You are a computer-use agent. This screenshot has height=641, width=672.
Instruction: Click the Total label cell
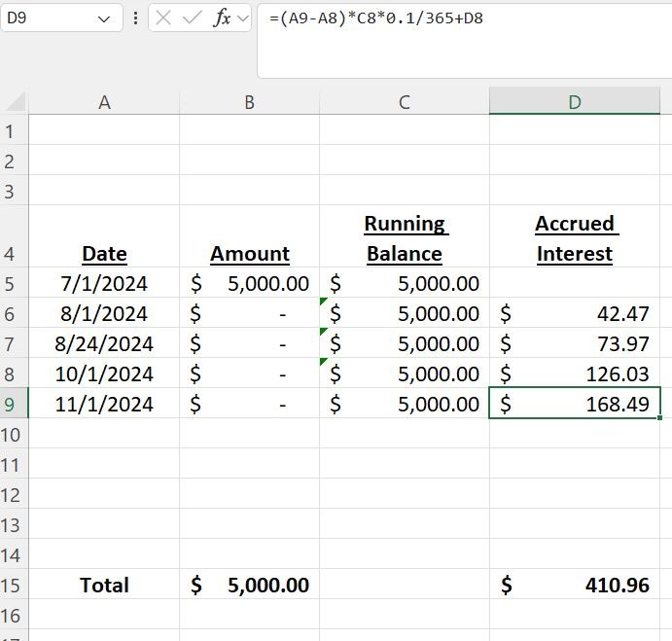point(104,584)
